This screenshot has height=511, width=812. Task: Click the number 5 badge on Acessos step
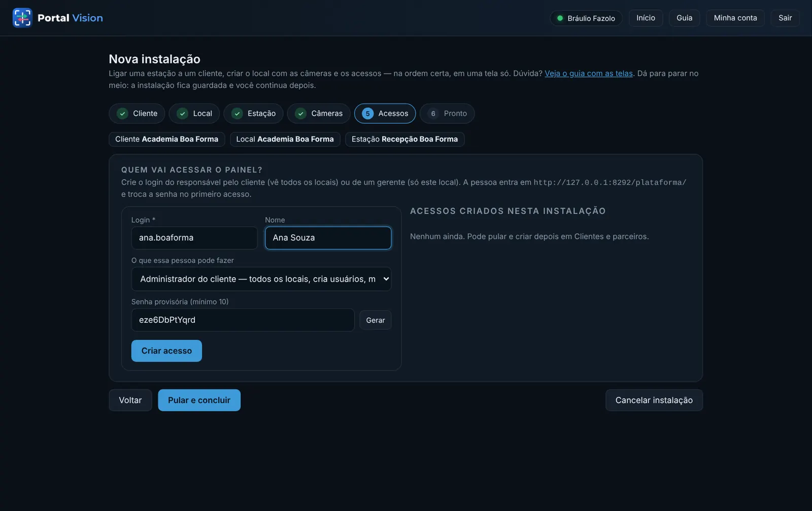(367, 114)
